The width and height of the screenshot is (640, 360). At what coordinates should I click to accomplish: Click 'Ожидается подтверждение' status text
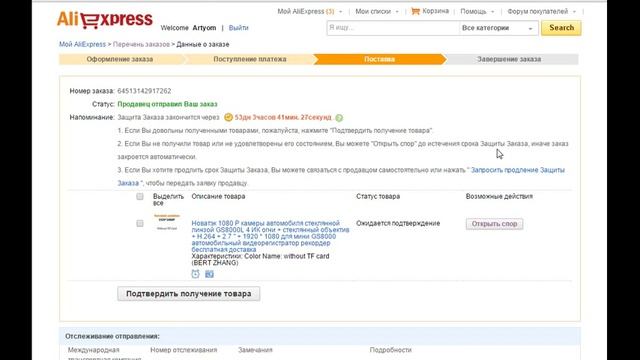[398, 223]
